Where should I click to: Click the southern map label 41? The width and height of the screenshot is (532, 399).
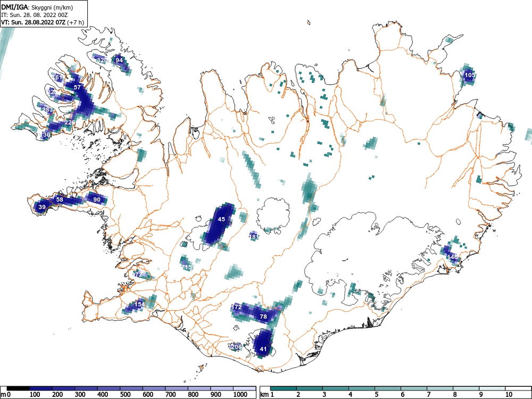tap(263, 349)
